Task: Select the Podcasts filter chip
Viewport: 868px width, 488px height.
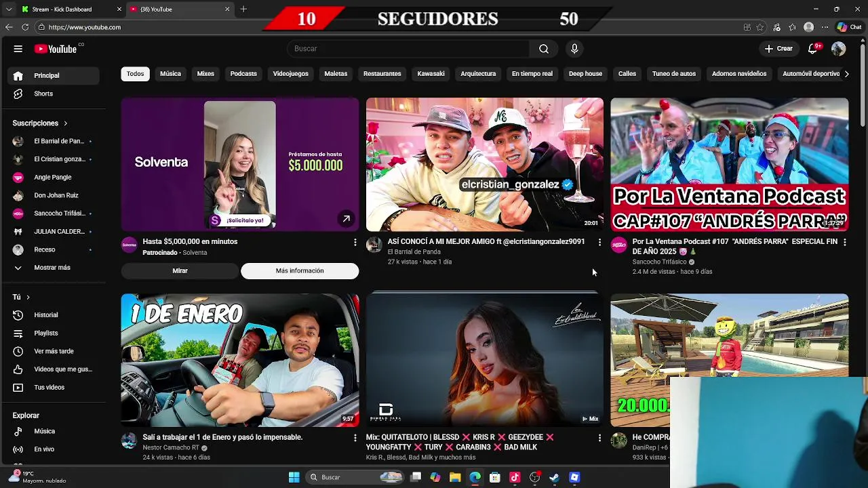Action: (x=243, y=74)
